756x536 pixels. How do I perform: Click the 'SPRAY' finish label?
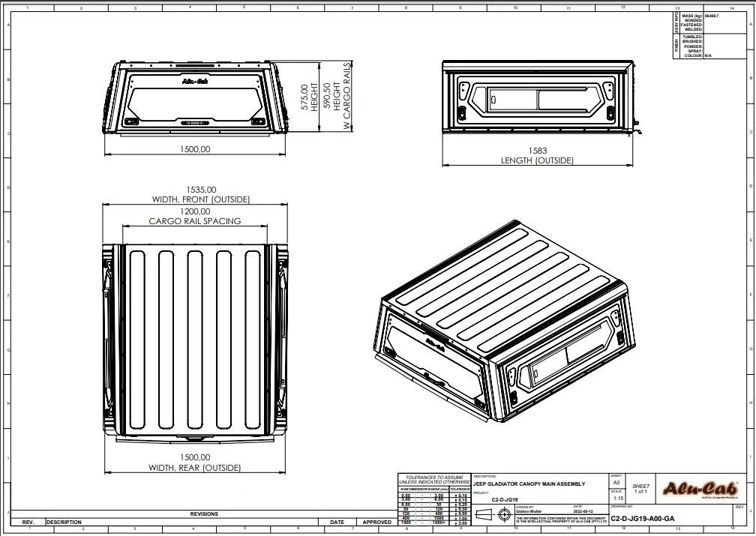694,51
